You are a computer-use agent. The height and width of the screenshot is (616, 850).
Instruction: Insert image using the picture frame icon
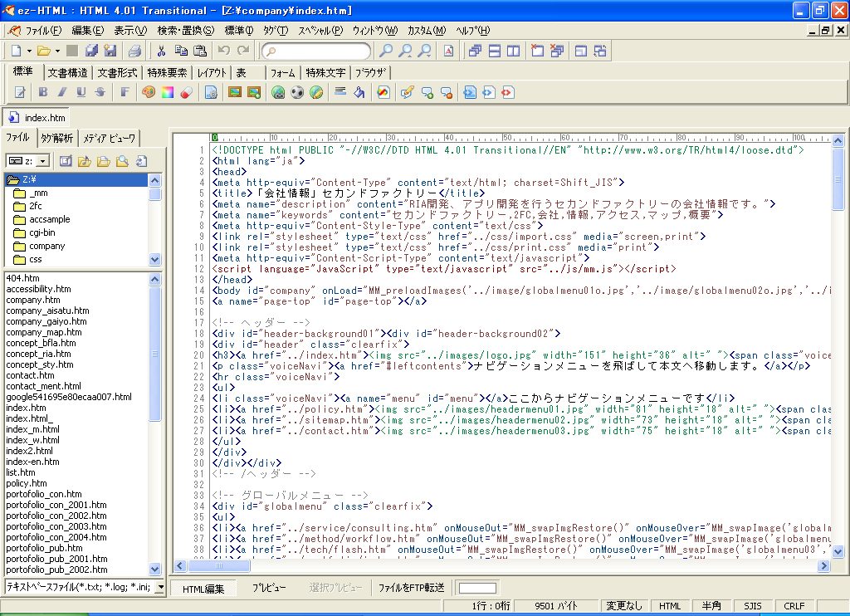(235, 92)
